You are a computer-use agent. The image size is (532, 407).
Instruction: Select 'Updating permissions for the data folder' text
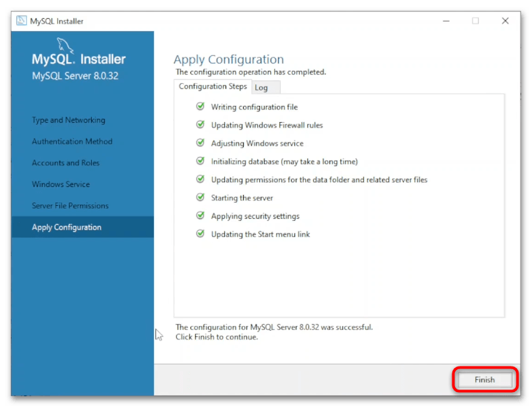[280, 180]
